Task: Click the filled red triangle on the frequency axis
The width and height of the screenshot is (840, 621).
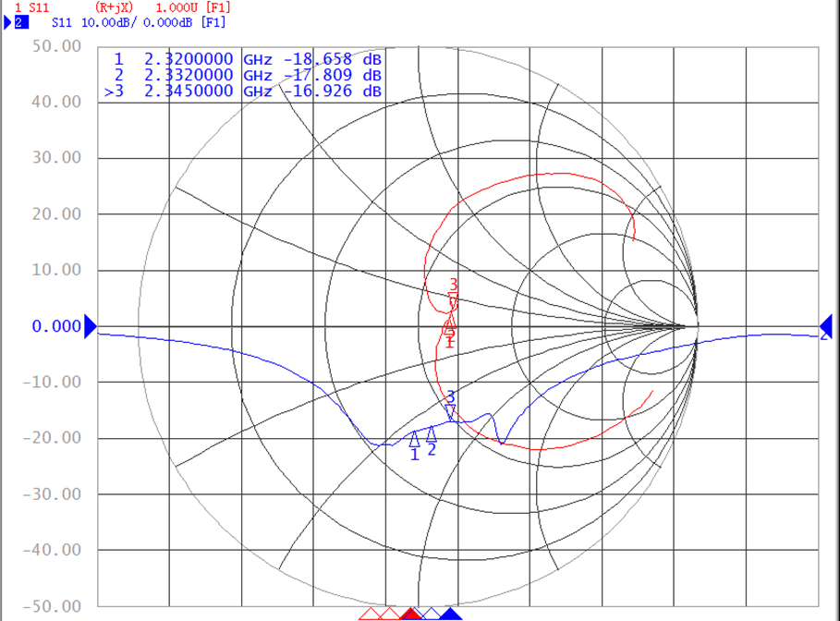Action: (412, 614)
